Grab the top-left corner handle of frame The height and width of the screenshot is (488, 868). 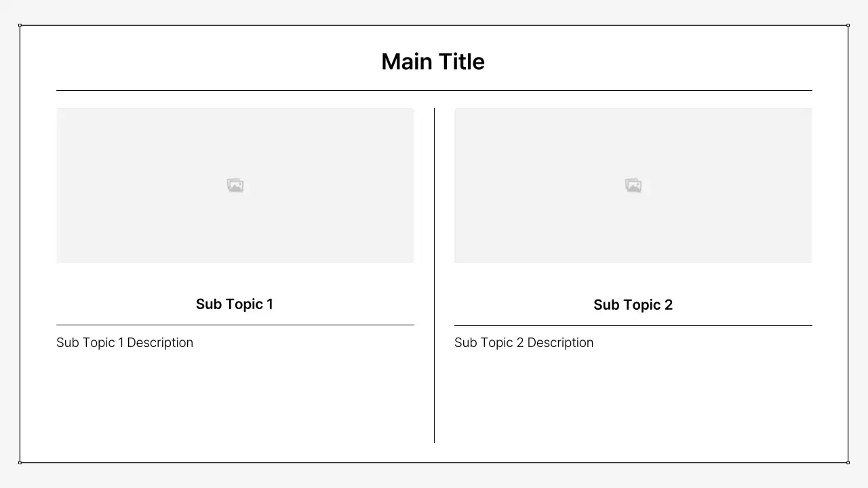pyautogui.click(x=20, y=25)
